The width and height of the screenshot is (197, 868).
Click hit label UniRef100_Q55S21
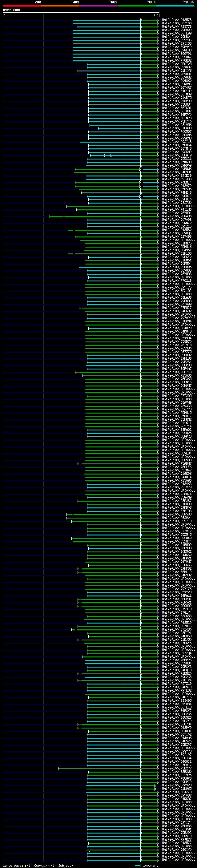(x=177, y=159)
